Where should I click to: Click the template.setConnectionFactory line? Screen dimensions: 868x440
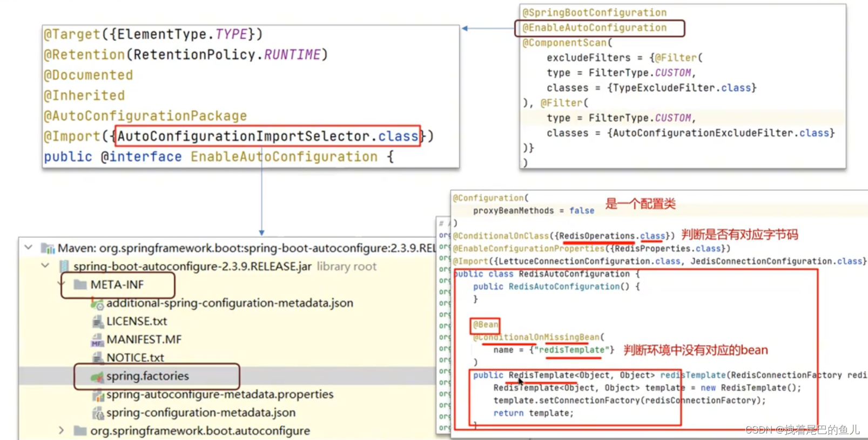point(629,401)
